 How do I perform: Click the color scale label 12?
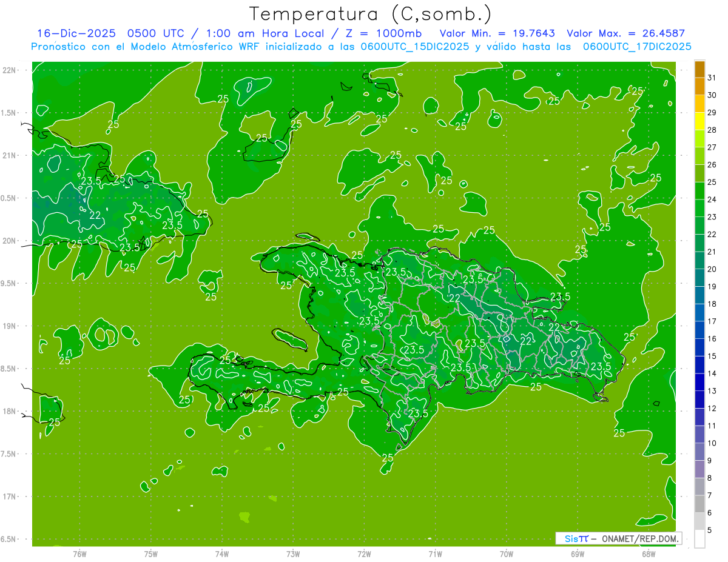pyautogui.click(x=712, y=408)
